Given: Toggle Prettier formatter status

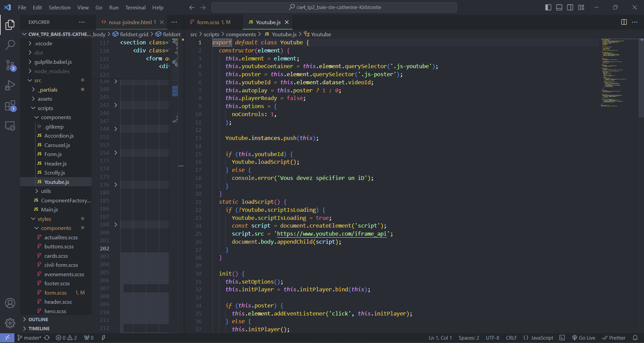Looking at the screenshot, I should (614, 338).
